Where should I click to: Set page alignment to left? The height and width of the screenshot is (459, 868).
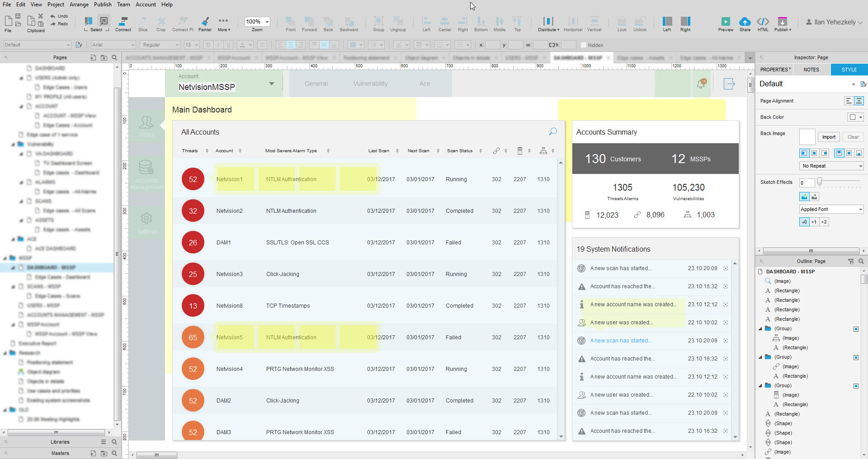849,101
